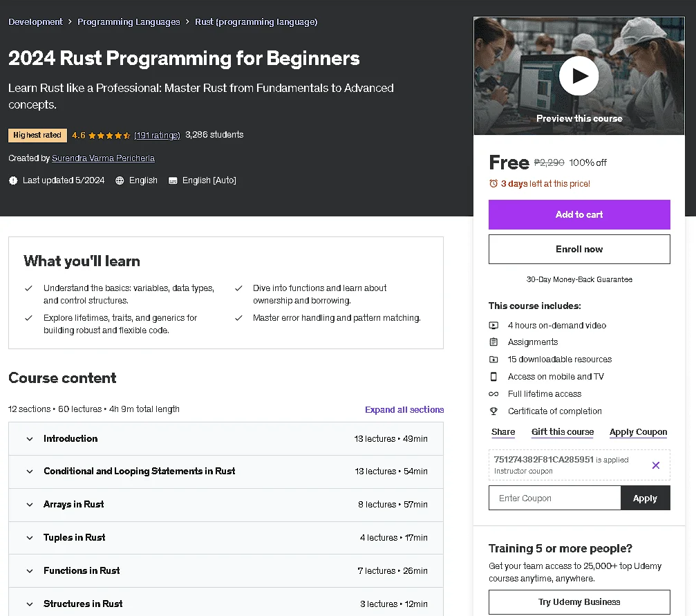Click the alarm clock icon beside 3 days
This screenshot has width=696, height=616.
tap(493, 183)
